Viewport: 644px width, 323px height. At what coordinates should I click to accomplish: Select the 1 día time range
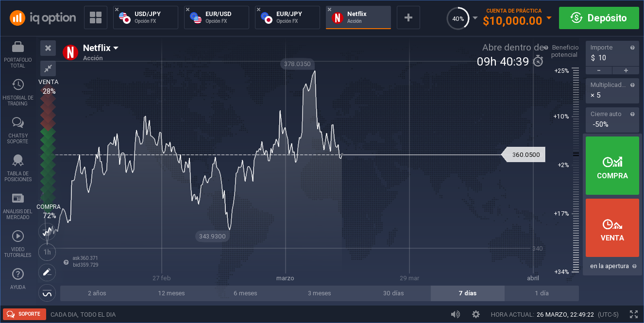542,293
